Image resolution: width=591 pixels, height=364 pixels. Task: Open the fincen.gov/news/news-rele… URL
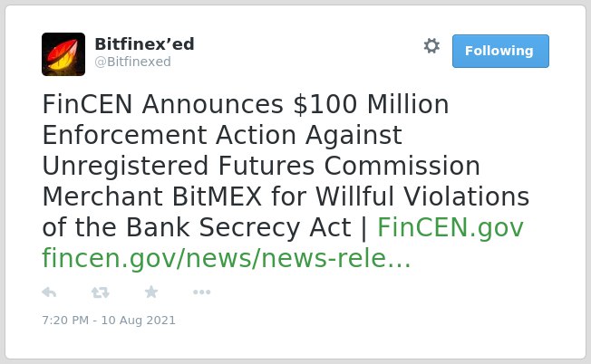pyautogui.click(x=227, y=259)
